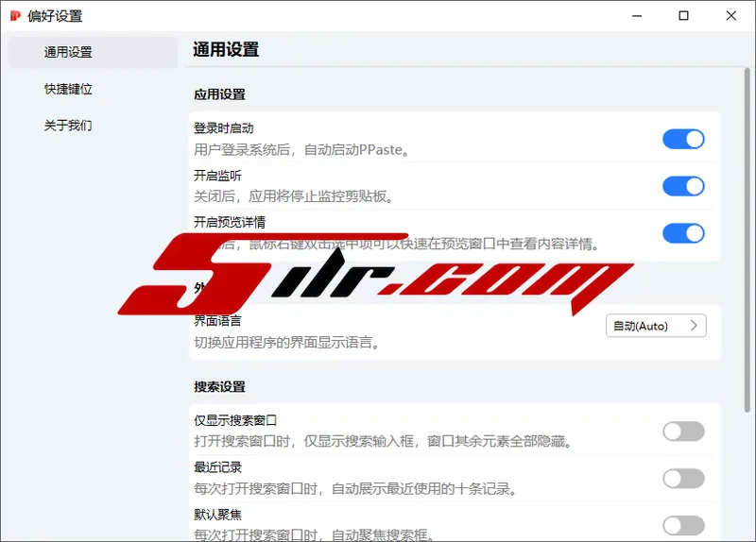This screenshot has width=756, height=542.
Task: Click the 应用设置 section heading
Action: 219,94
